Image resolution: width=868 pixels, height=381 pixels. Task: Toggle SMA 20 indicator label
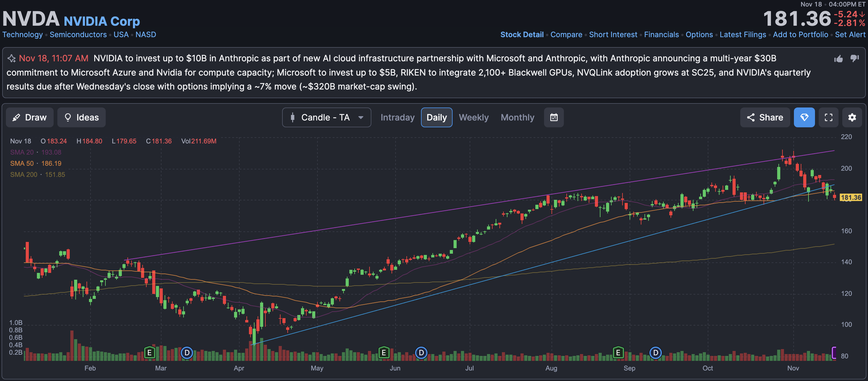click(22, 152)
